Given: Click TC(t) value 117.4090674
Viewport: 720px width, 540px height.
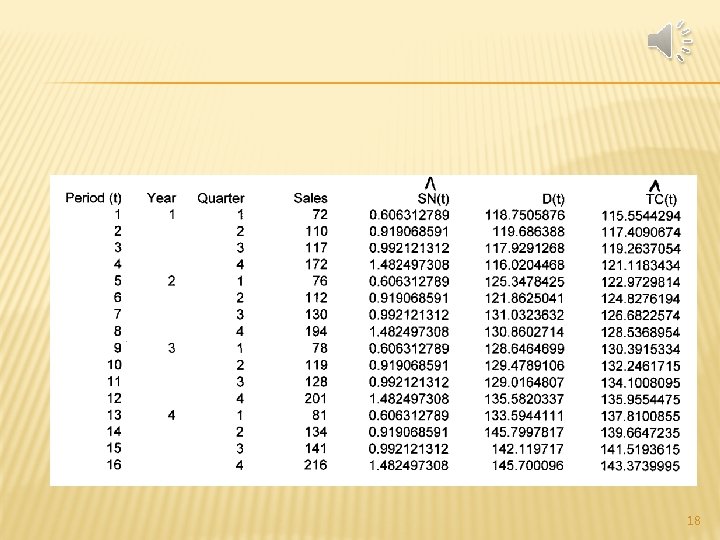Looking at the screenshot, I should point(641,232).
